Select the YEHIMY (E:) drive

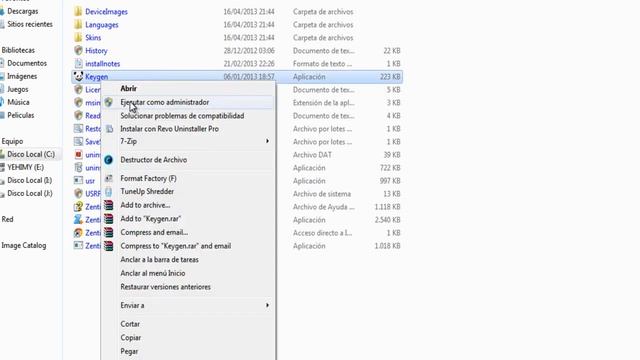click(x=25, y=167)
